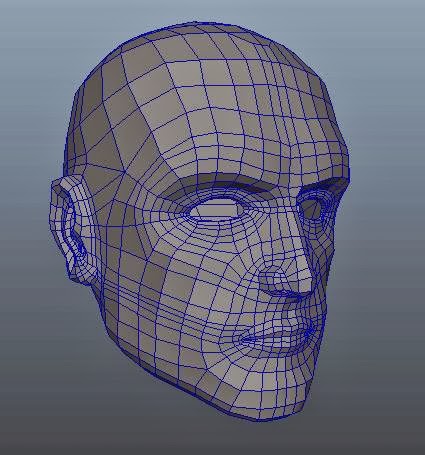
Task: Click the lips of the wireframe head
Action: [x=280, y=336]
